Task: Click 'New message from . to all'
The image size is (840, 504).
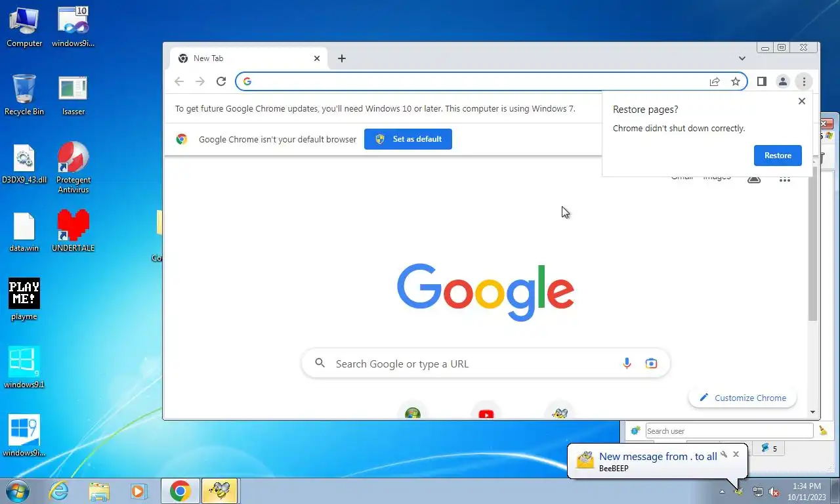Action: (x=658, y=457)
